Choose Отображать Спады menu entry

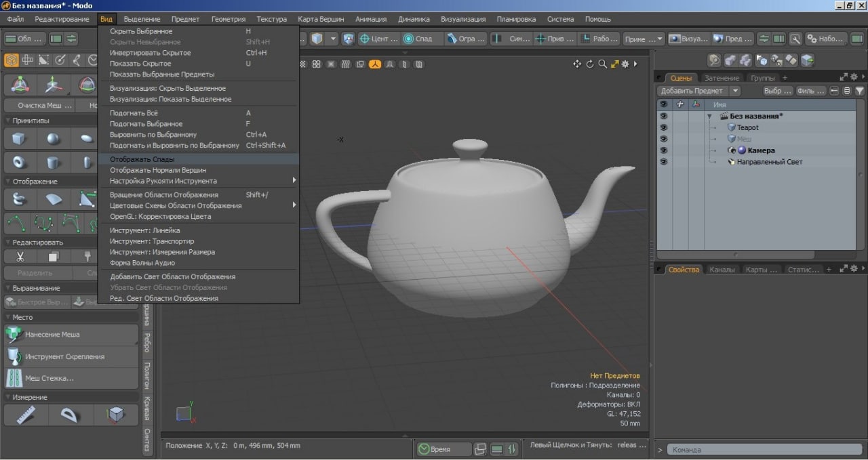pyautogui.click(x=142, y=159)
